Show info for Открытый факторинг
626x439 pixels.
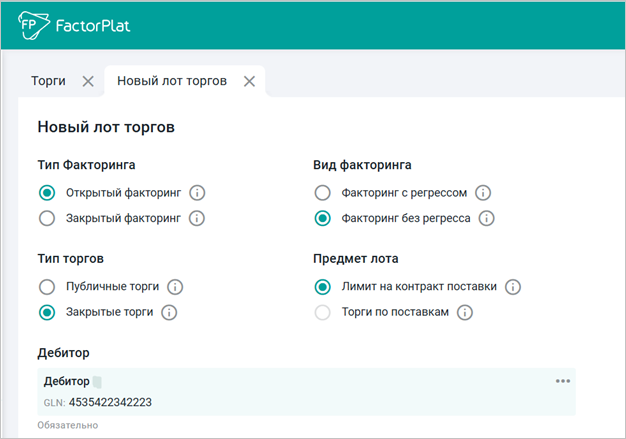tap(197, 193)
